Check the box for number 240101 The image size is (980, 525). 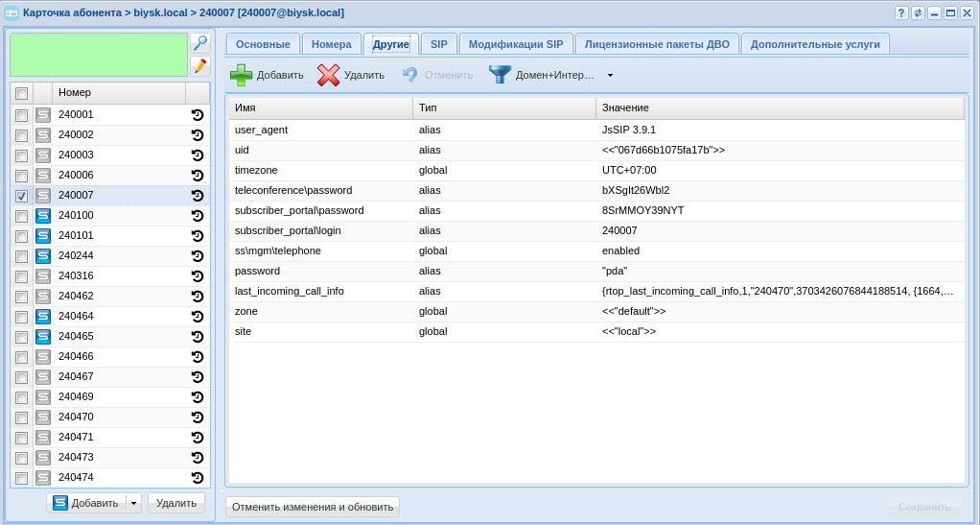(x=21, y=236)
